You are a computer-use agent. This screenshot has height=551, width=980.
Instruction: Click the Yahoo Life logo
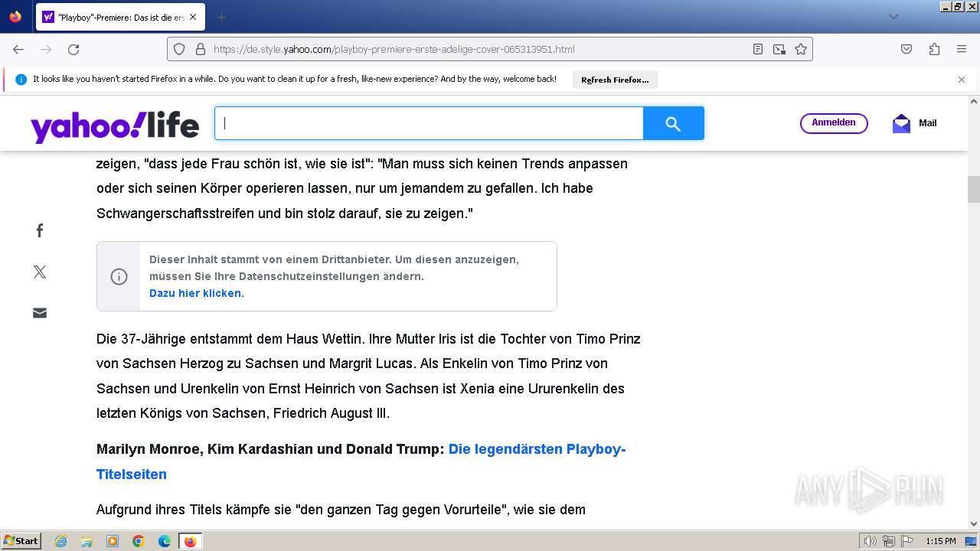tap(115, 126)
